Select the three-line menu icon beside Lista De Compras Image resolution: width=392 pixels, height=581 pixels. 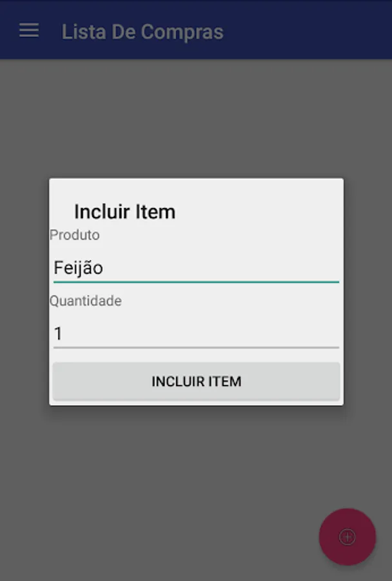[x=29, y=30]
